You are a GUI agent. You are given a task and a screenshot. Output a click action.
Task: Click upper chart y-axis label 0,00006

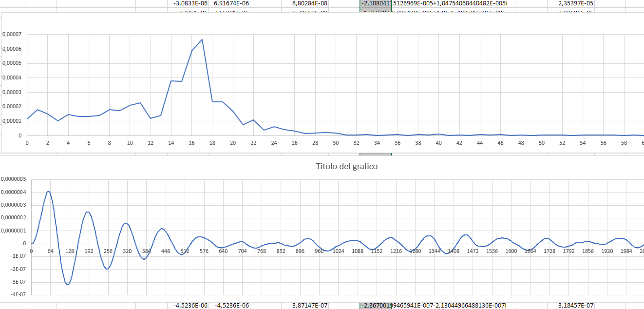(x=12, y=49)
